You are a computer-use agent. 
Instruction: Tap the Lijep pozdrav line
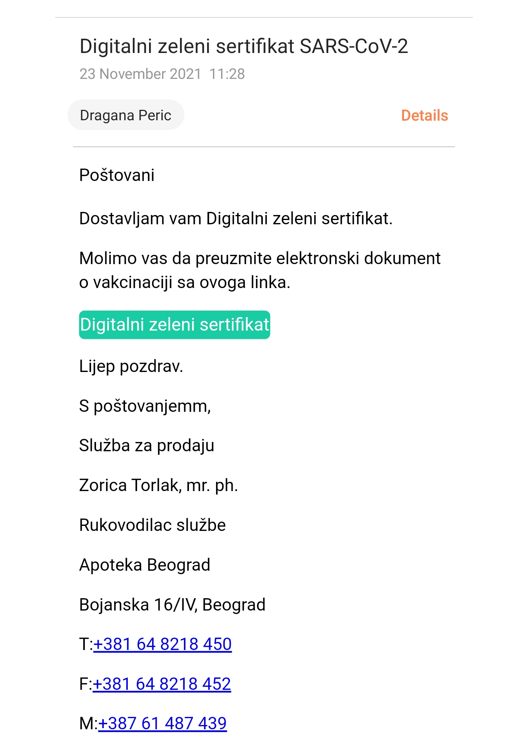coord(131,366)
